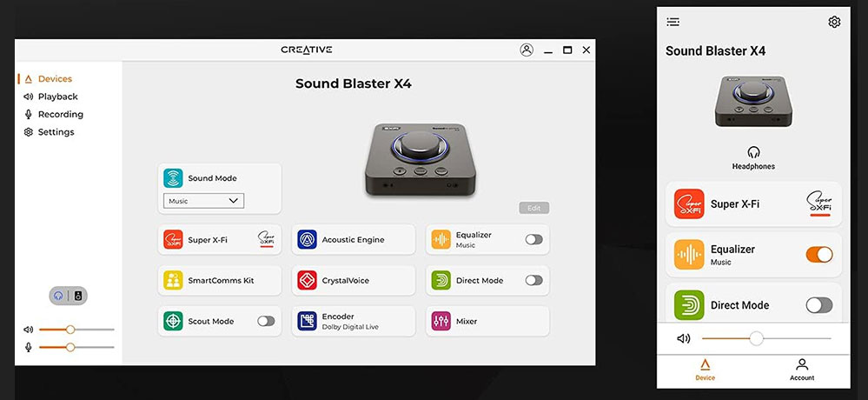
Task: Adjust the desktop speaker volume slider
Action: coord(70,330)
